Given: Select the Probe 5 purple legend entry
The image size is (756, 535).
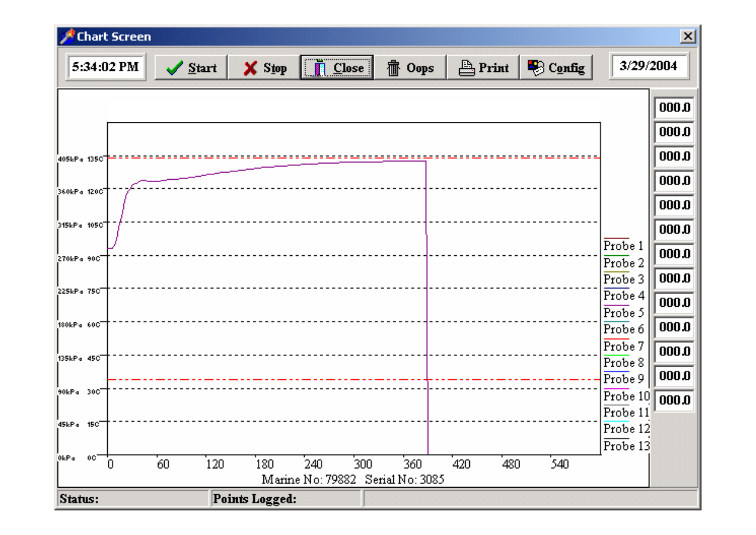Looking at the screenshot, I should [x=623, y=313].
